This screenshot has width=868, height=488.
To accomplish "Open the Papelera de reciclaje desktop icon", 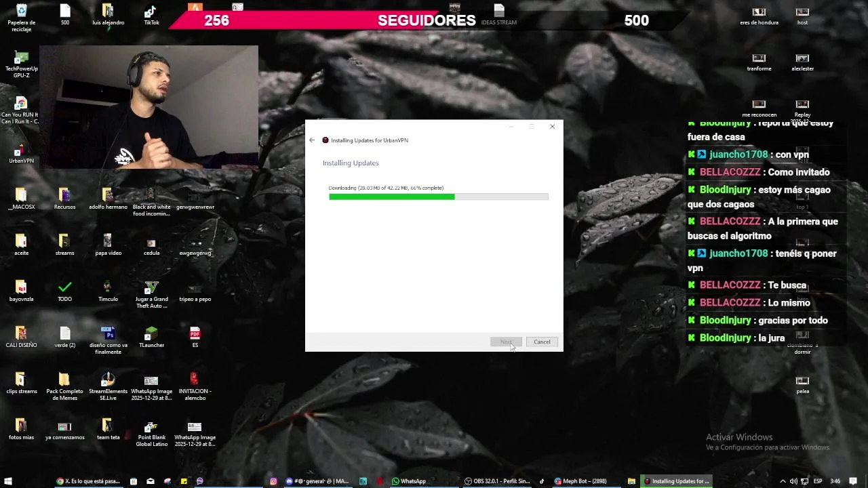I will coord(21,16).
